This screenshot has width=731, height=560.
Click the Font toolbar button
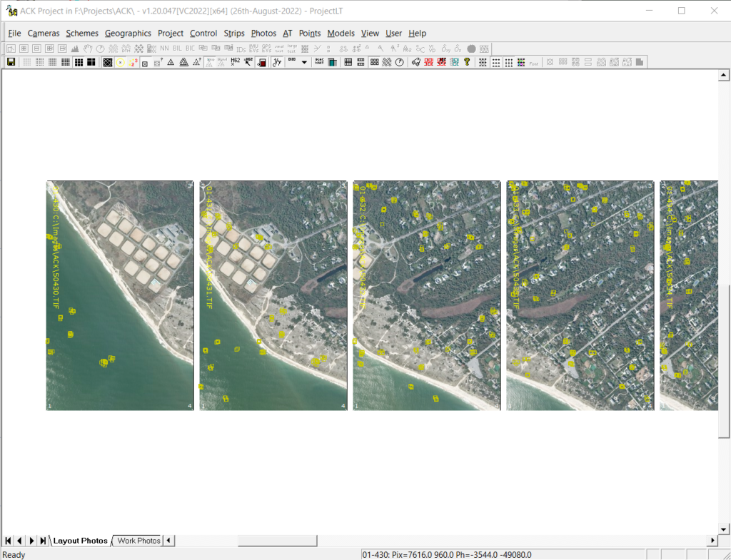pos(534,63)
